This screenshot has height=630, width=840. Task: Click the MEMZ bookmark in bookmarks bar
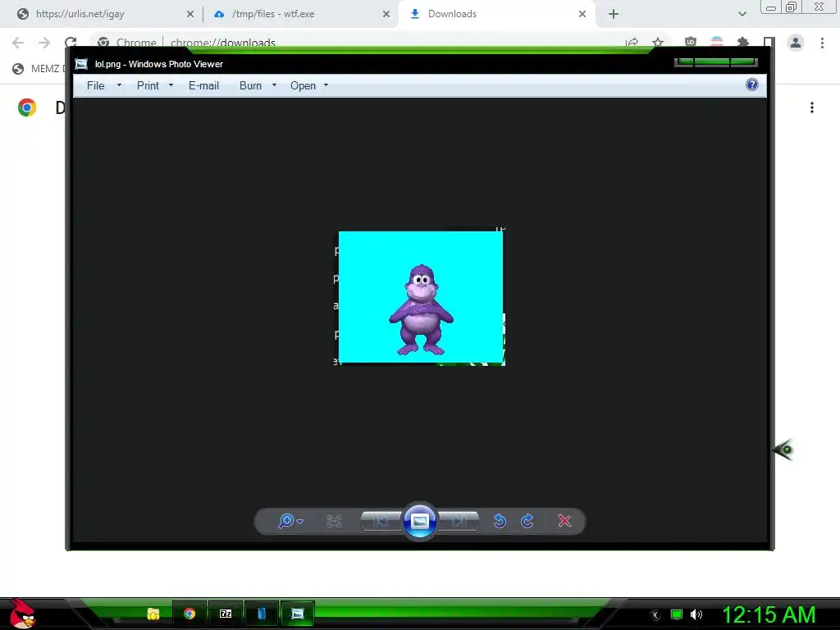(38, 69)
